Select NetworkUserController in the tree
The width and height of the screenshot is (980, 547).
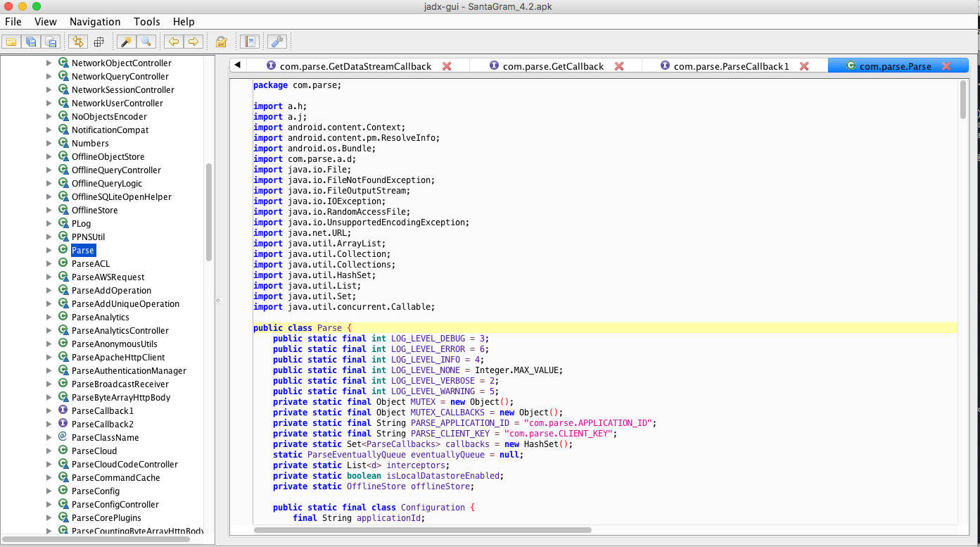click(117, 103)
